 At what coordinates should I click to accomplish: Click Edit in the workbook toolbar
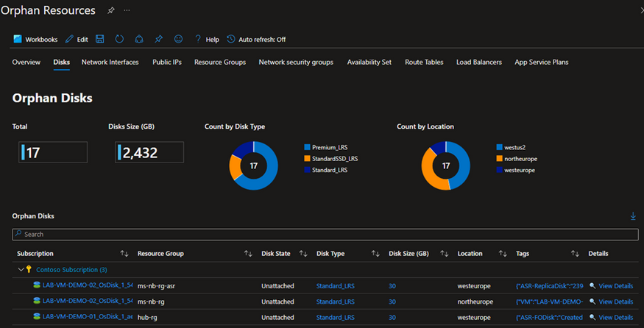click(x=77, y=40)
